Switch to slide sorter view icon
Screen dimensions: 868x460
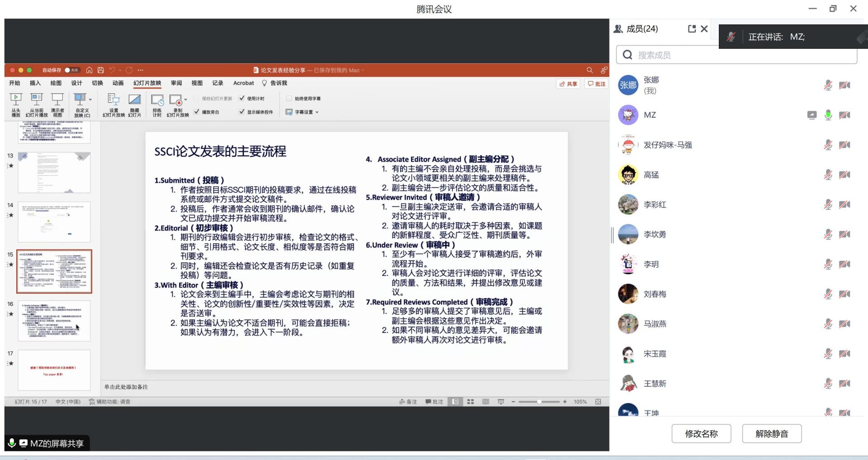coord(470,402)
